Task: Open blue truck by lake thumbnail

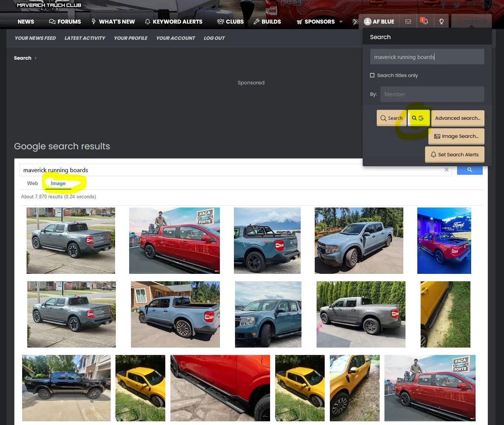Action: pyautogui.click(x=267, y=241)
